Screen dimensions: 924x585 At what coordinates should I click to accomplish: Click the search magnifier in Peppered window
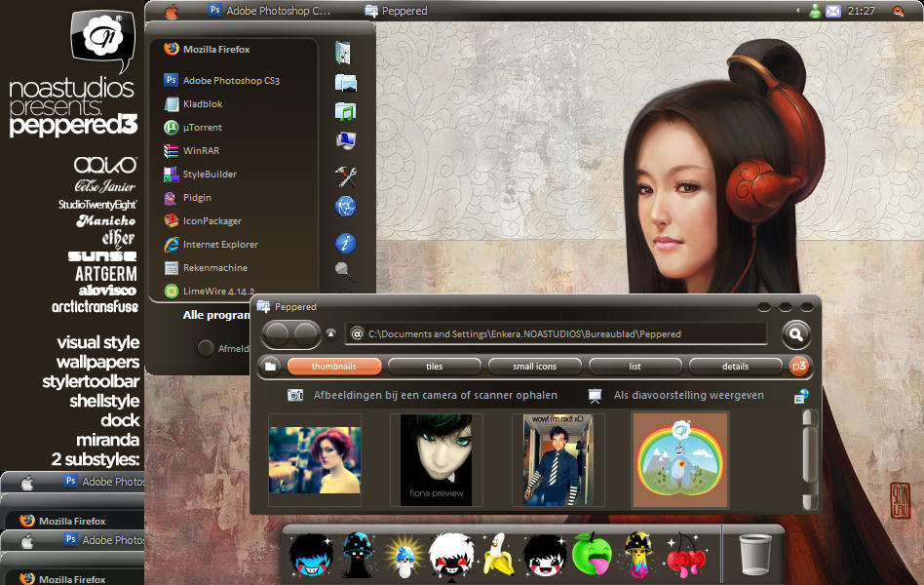pyautogui.click(x=796, y=334)
